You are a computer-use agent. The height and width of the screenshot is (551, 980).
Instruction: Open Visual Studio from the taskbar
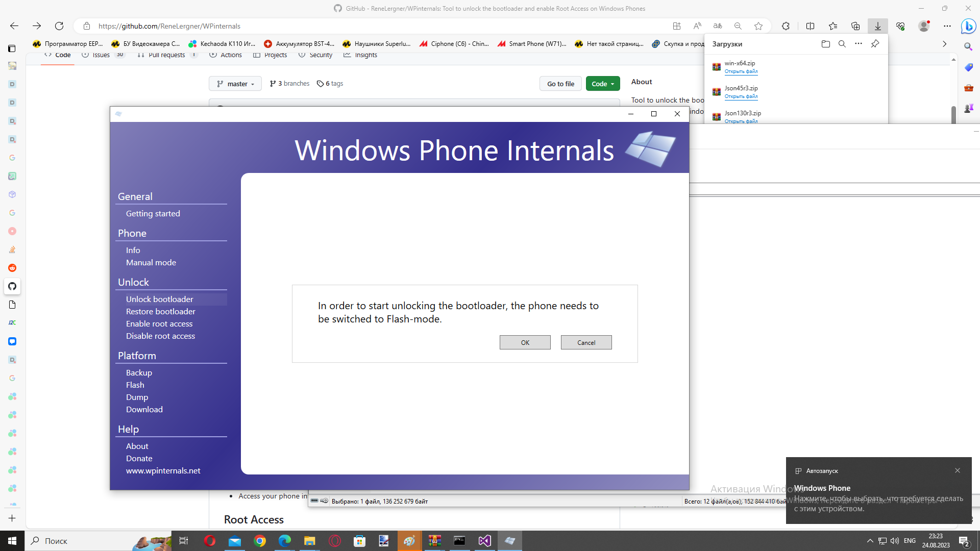click(x=484, y=541)
